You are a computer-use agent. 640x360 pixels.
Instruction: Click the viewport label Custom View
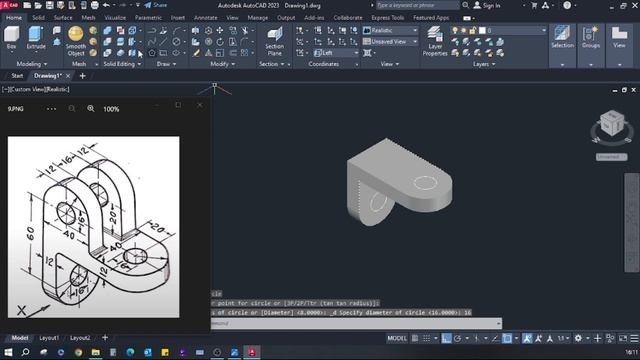tap(29, 89)
